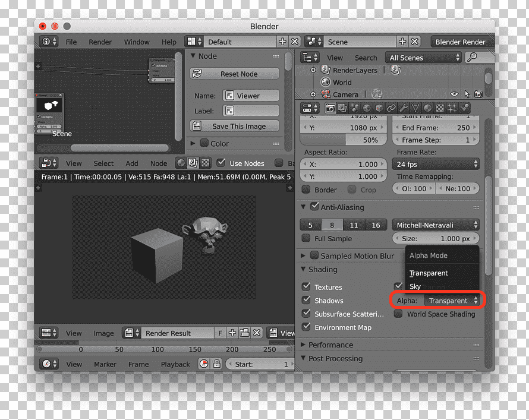
Task: Open the Render menu
Action: tap(100, 42)
